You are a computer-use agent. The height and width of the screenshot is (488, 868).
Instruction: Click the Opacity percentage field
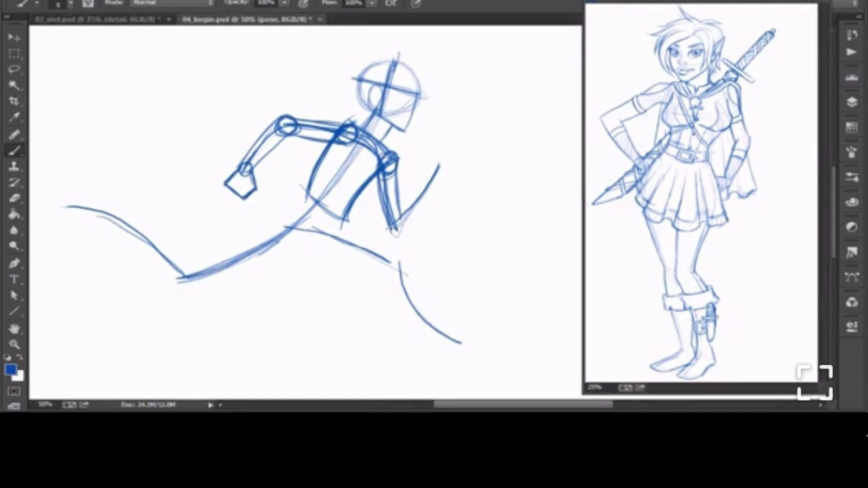(x=267, y=3)
